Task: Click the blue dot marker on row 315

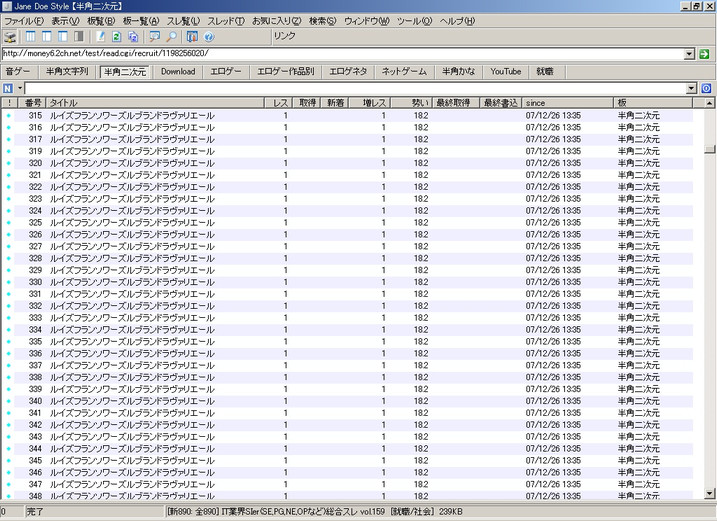Action: click(x=8, y=116)
